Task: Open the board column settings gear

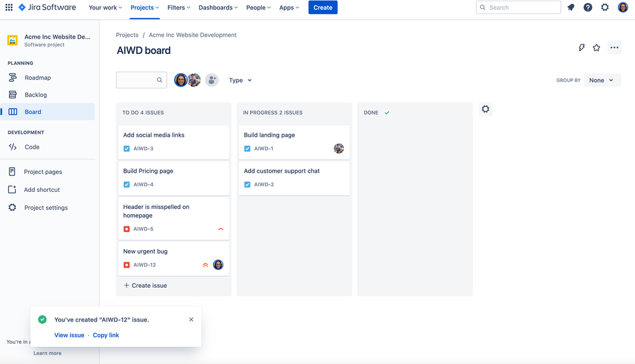Action: click(x=486, y=109)
